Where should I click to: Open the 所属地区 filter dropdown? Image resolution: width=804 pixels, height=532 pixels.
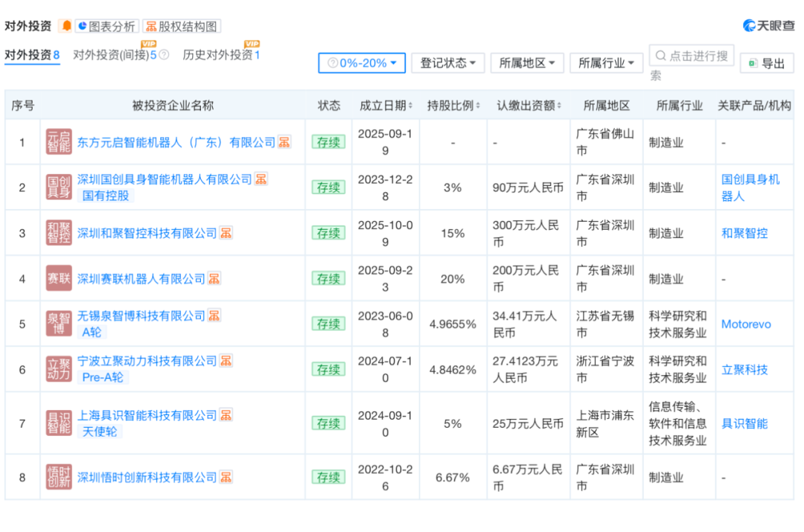click(x=527, y=63)
